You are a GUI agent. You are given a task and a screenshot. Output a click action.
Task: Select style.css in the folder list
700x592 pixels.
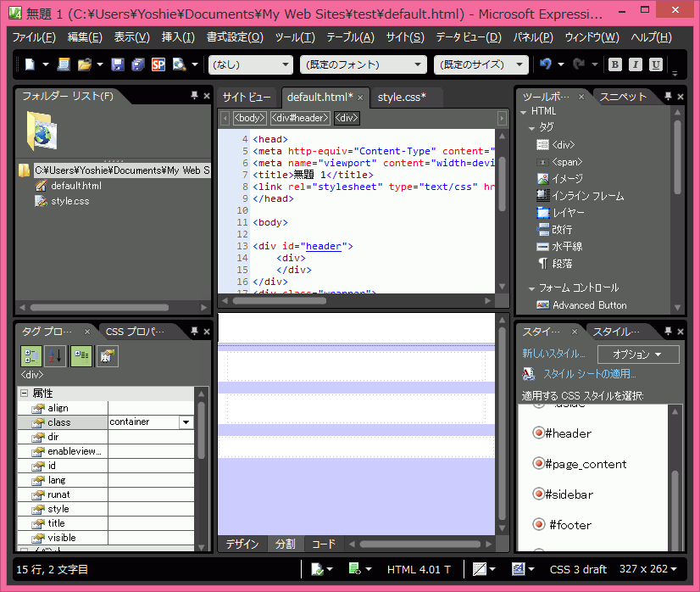pos(69,201)
